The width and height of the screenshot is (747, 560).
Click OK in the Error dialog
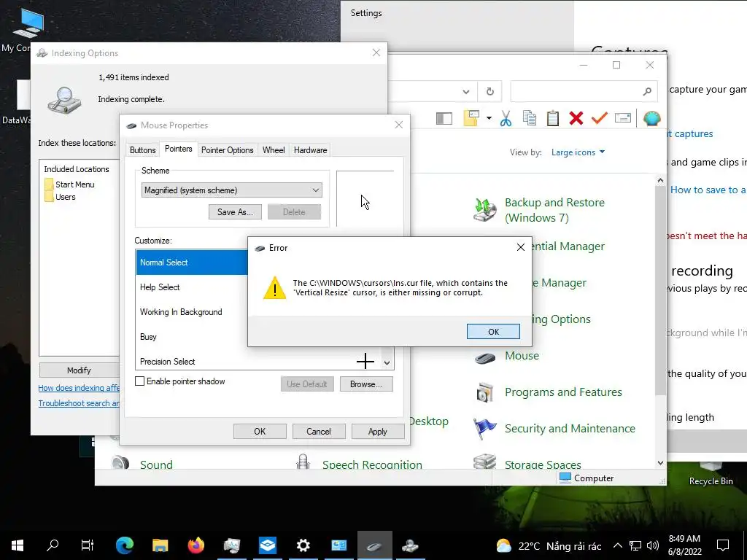493,332
